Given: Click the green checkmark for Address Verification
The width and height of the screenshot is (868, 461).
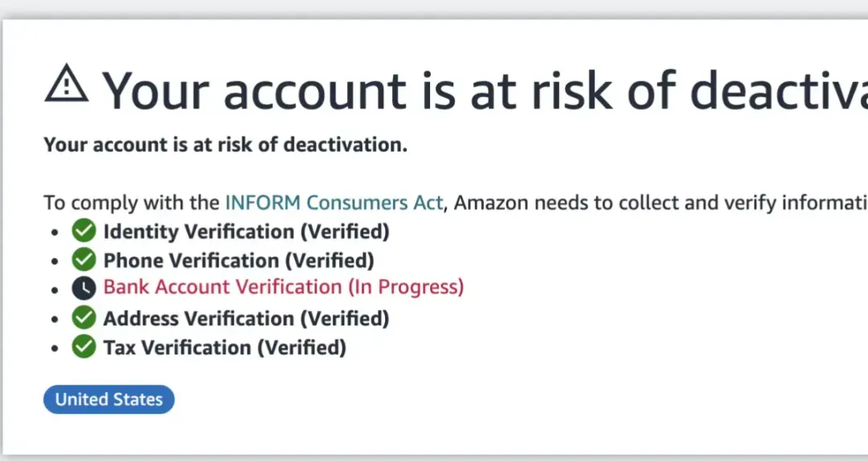Looking at the screenshot, I should coord(84,318).
